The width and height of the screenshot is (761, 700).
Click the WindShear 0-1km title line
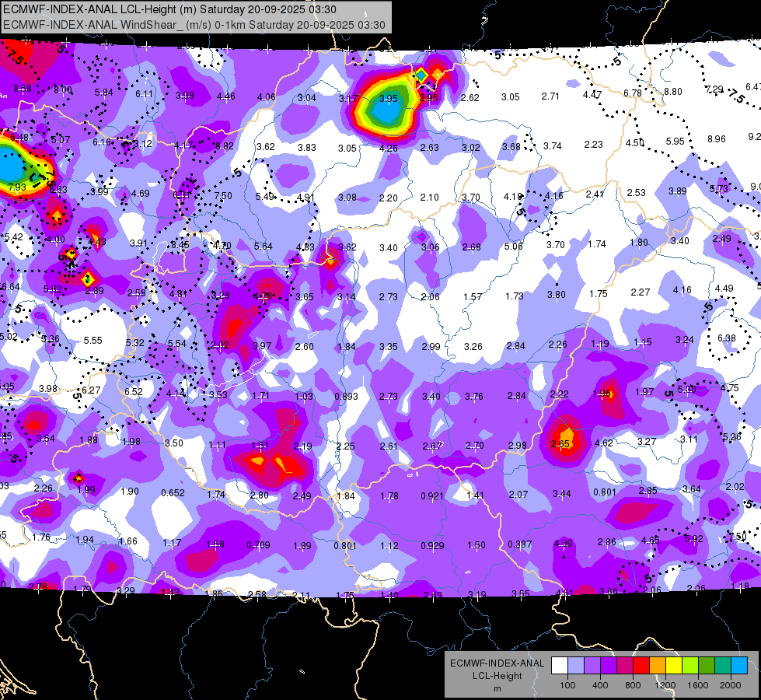(x=194, y=25)
